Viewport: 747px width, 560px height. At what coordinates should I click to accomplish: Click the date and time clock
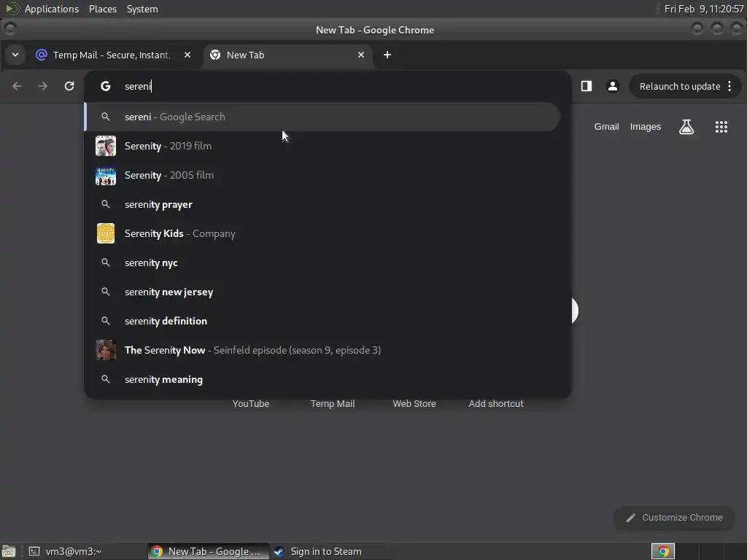point(704,9)
